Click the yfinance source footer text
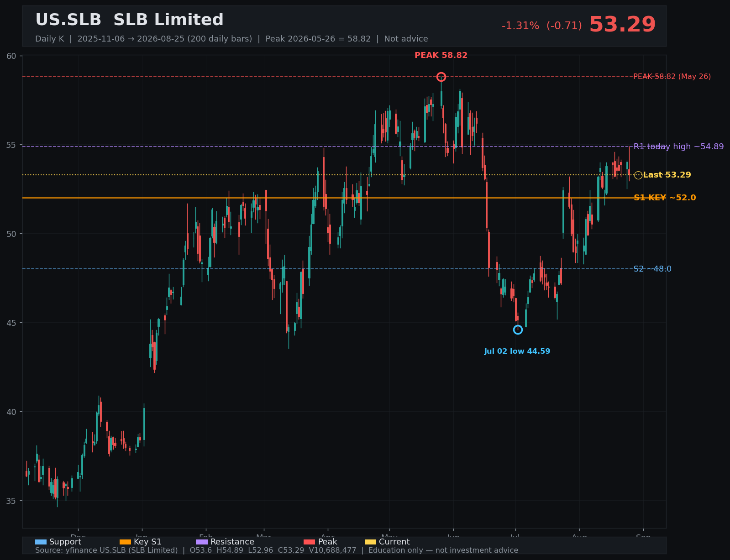This screenshot has height=560, width=730. click(277, 550)
